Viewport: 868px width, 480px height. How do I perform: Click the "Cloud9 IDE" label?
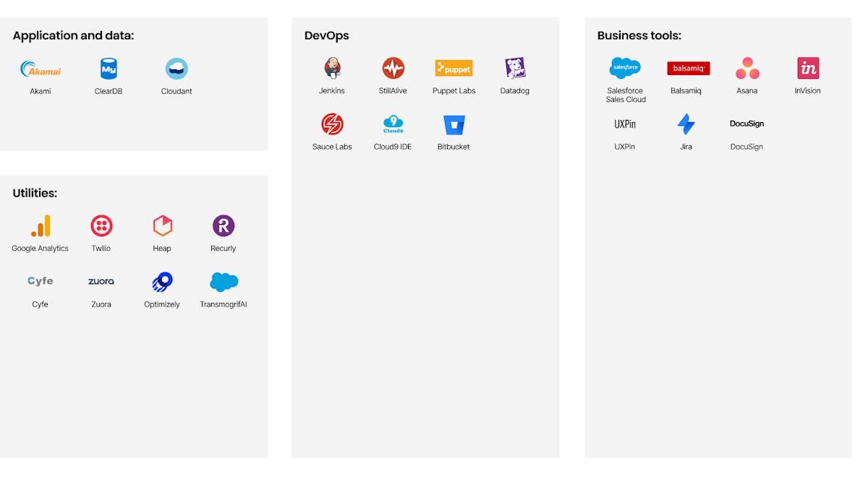tap(393, 147)
